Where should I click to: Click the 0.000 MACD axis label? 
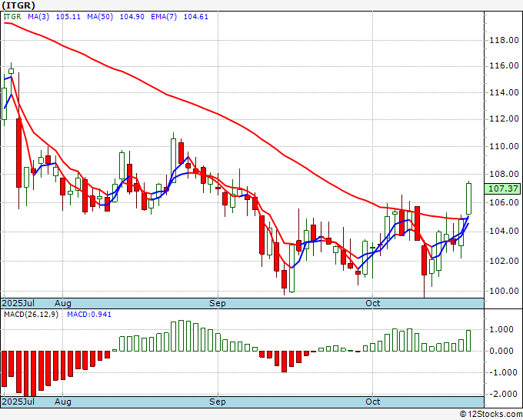click(x=501, y=351)
